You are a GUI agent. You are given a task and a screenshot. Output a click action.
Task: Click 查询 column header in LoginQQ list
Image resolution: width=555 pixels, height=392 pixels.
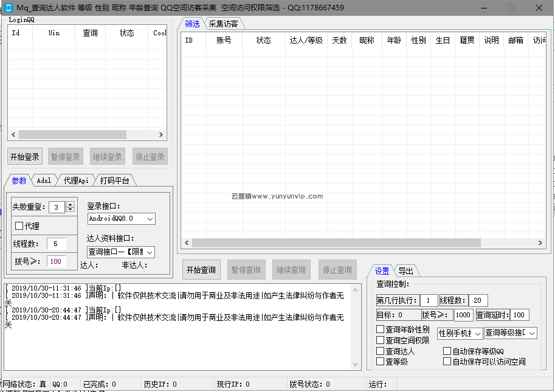[90, 33]
